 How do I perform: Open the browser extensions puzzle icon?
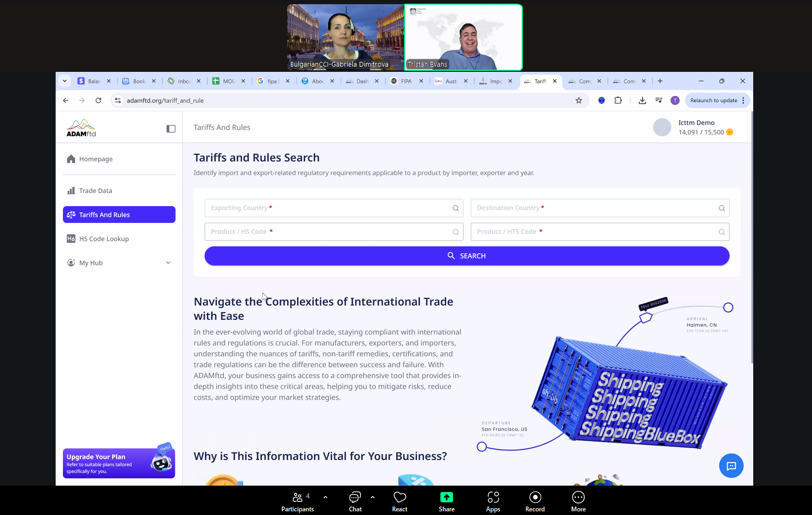coord(618,101)
